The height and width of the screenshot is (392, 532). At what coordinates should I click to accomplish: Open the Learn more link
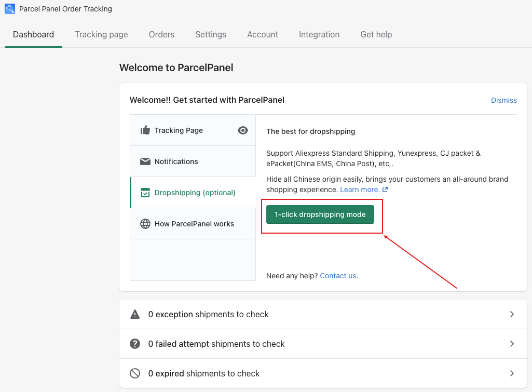click(360, 190)
